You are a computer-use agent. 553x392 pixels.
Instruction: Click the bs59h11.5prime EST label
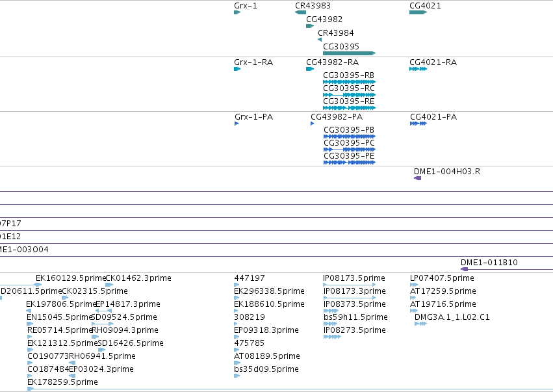355,317
